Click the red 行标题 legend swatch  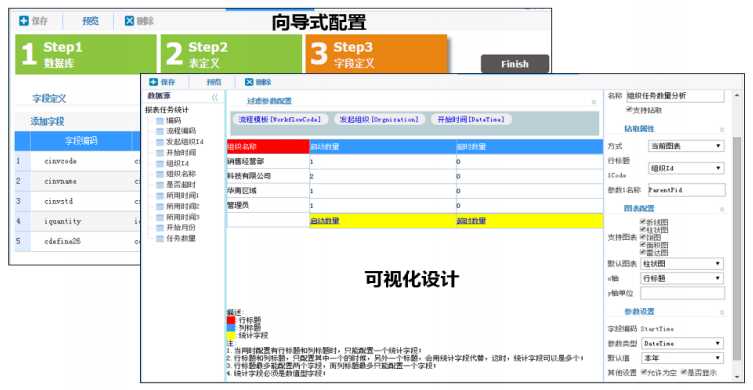point(231,320)
